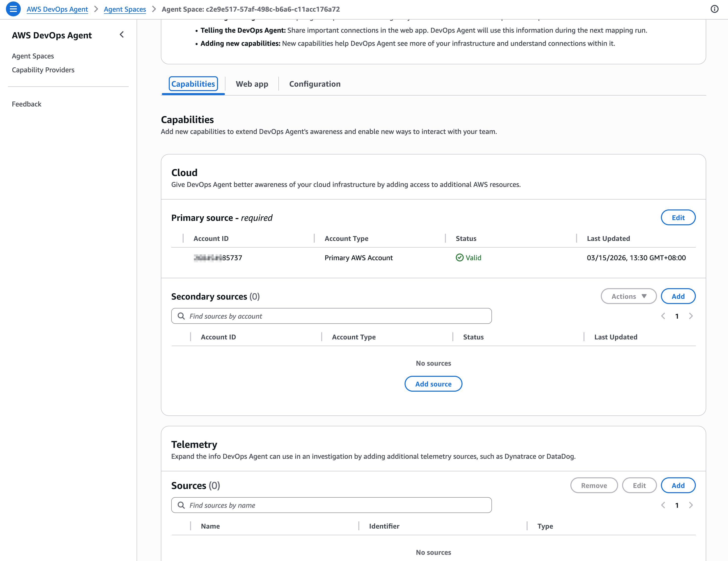
Task: Add a Telemetry source
Action: [x=678, y=486]
